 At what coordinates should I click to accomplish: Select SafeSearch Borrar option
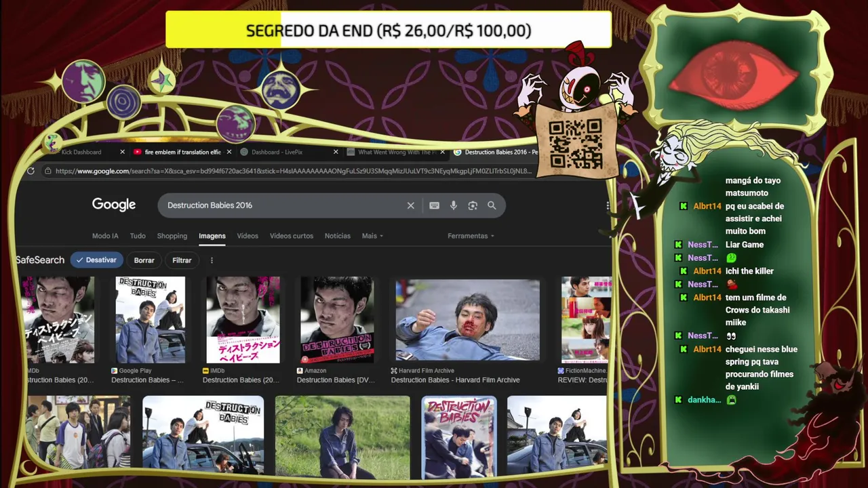point(144,260)
